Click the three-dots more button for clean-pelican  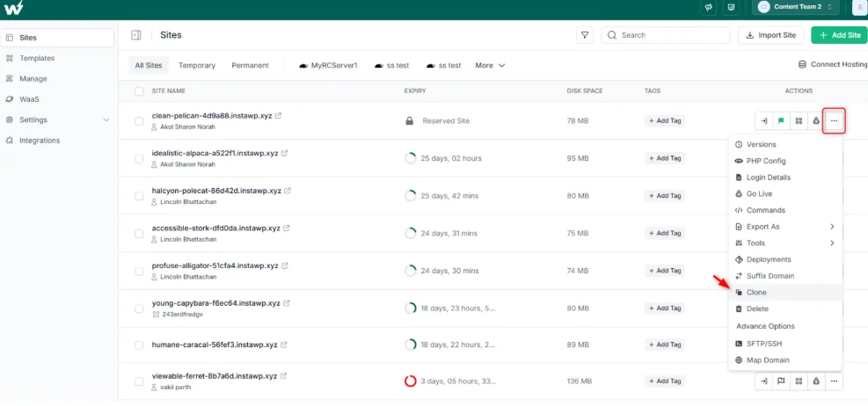coord(834,120)
